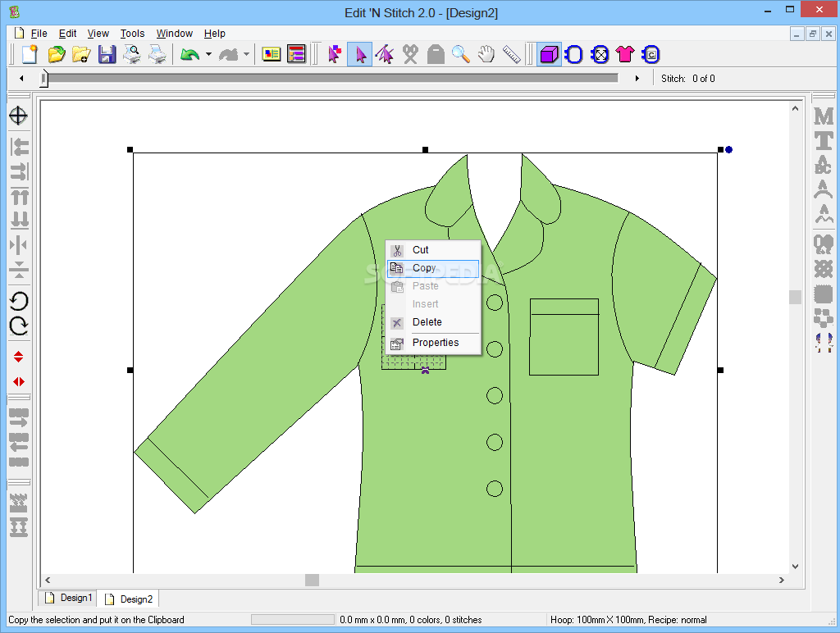Click the 'Stitch: 0 of 0' readout
The width and height of the screenshot is (840, 633).
coord(688,79)
